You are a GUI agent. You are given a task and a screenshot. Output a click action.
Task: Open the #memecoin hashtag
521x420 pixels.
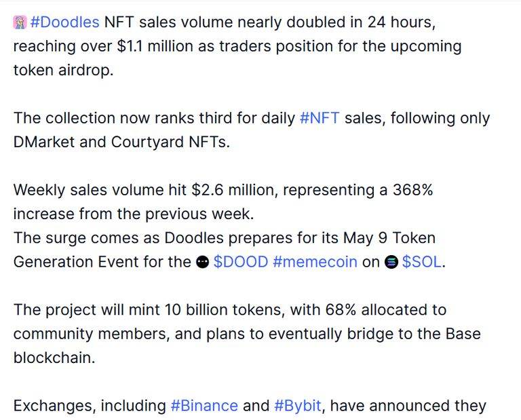315,262
